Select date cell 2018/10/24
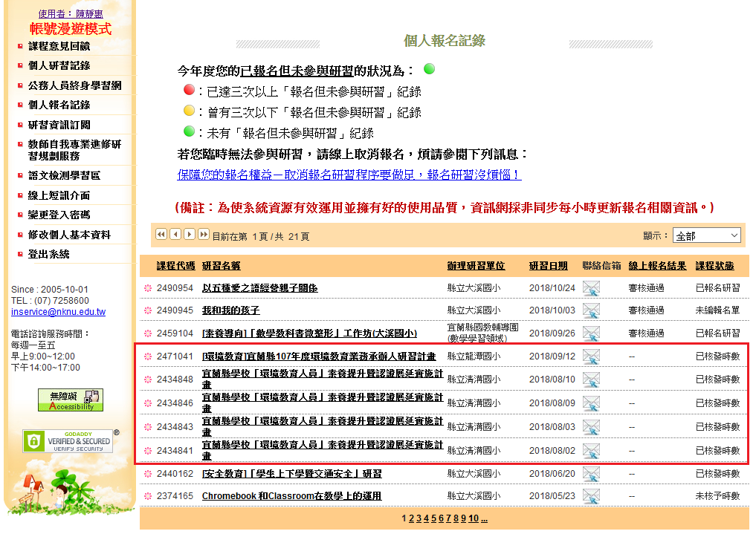Image resolution: width=756 pixels, height=534 pixels. [x=552, y=288]
